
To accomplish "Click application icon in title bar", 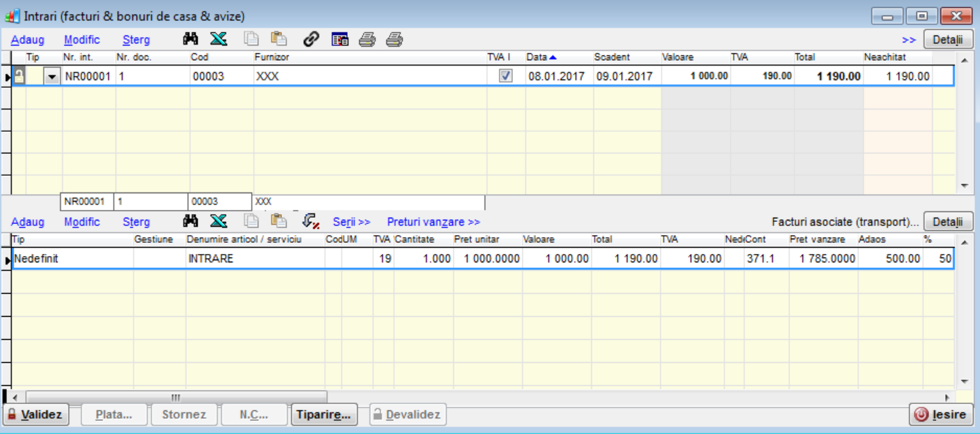I will click(x=13, y=15).
